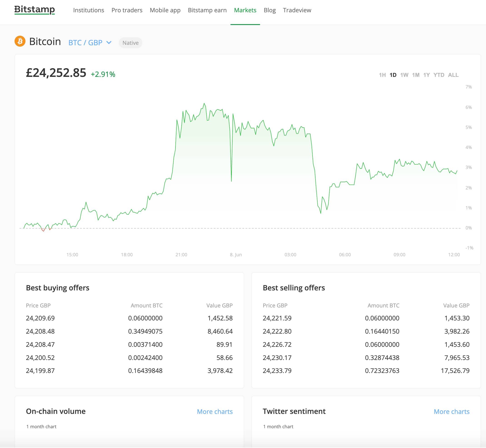Click buy offer price 24,208.47
Image resolution: width=486 pixels, height=448 pixels.
[40, 345]
